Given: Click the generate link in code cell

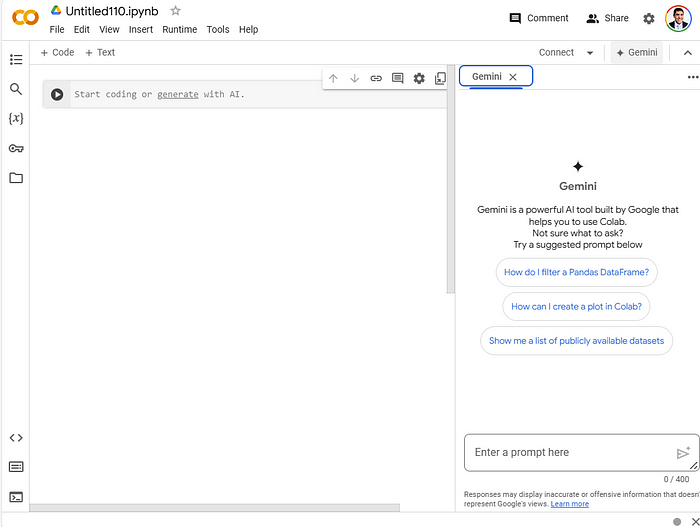Looking at the screenshot, I should click(178, 94).
